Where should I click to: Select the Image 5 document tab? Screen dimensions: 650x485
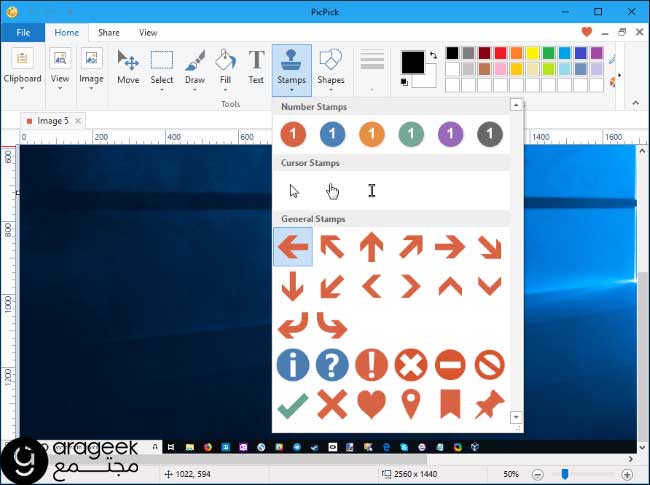[53, 121]
